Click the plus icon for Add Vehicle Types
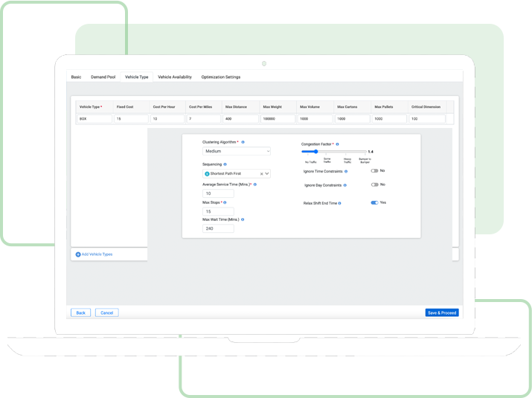Viewport: 532px width, 398px height. point(78,254)
